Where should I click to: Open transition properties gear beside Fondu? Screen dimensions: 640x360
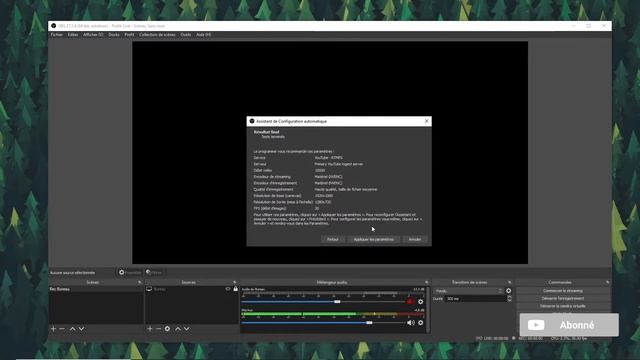(x=509, y=291)
